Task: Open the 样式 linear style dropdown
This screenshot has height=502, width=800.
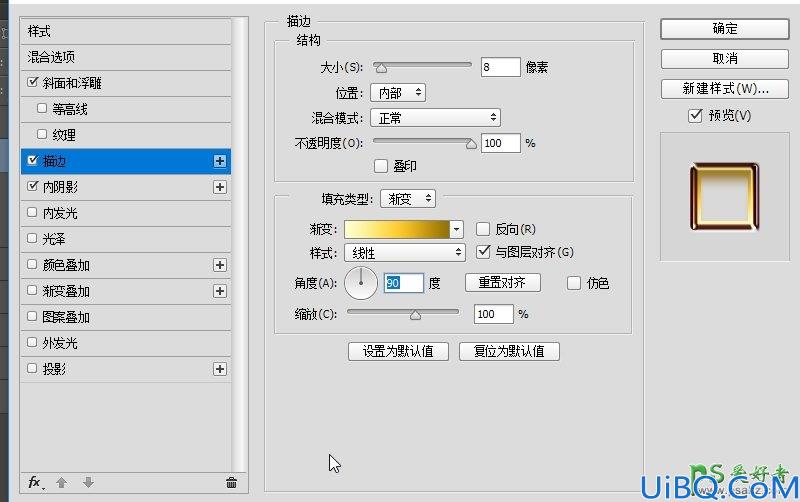Action: point(405,253)
